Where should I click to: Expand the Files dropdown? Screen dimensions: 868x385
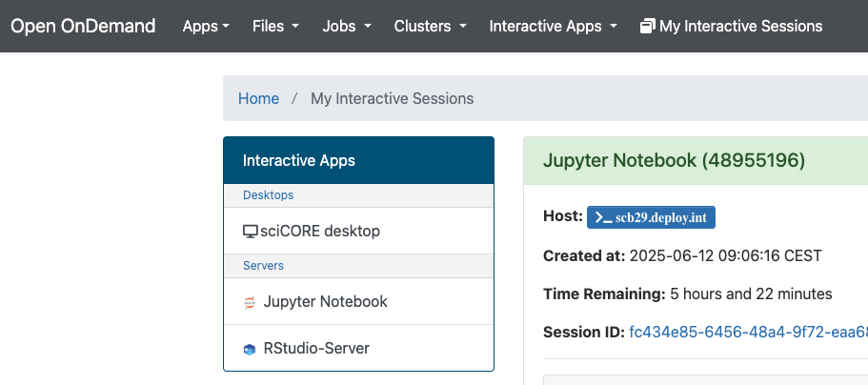click(275, 26)
